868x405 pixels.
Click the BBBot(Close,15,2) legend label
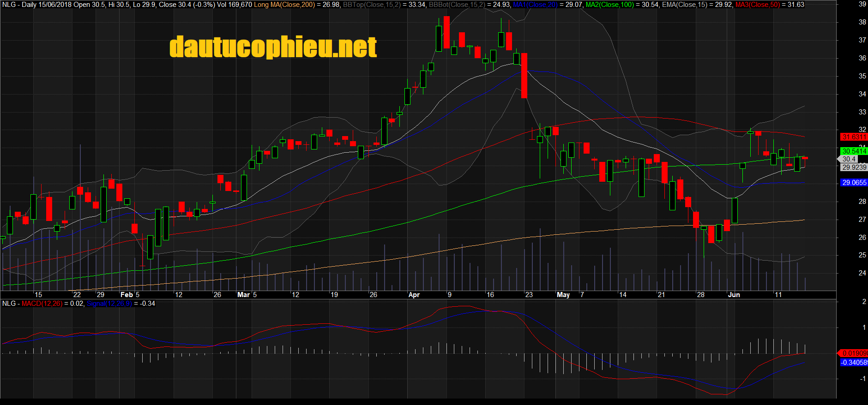(457, 5)
